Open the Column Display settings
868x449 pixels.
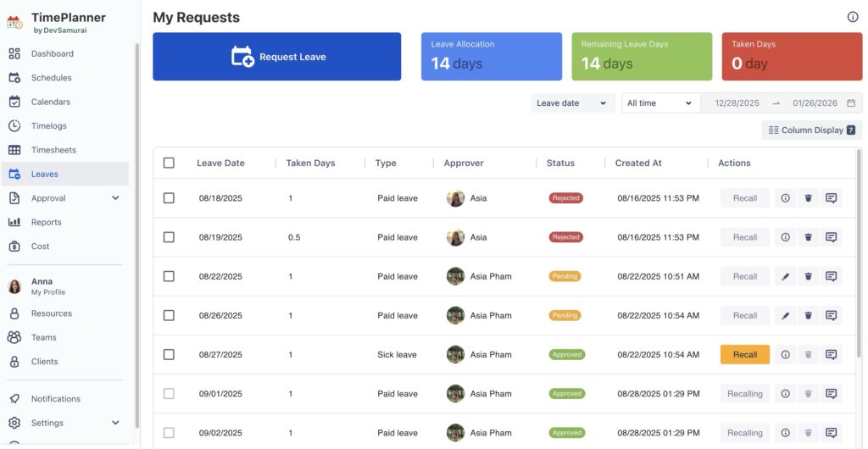[811, 130]
